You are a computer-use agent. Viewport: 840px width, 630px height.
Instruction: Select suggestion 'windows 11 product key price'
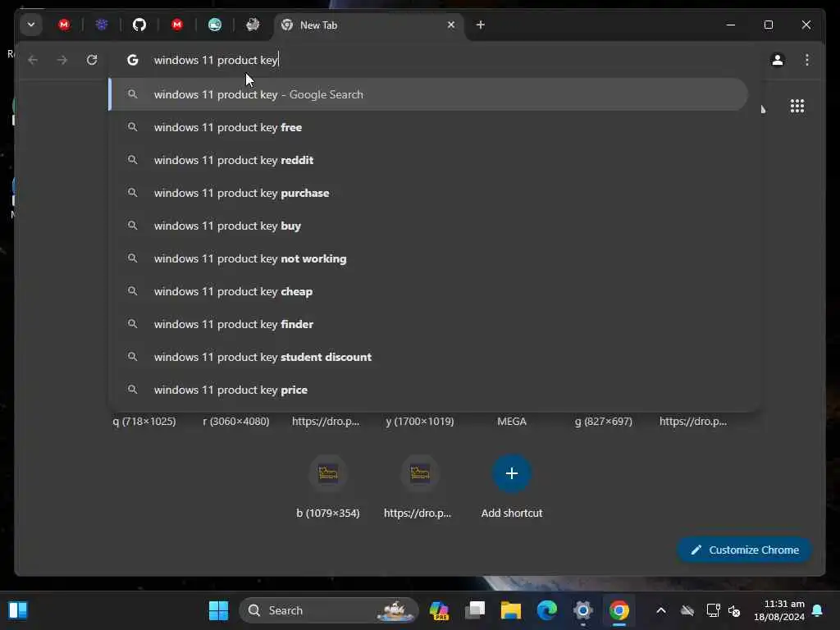point(428,390)
